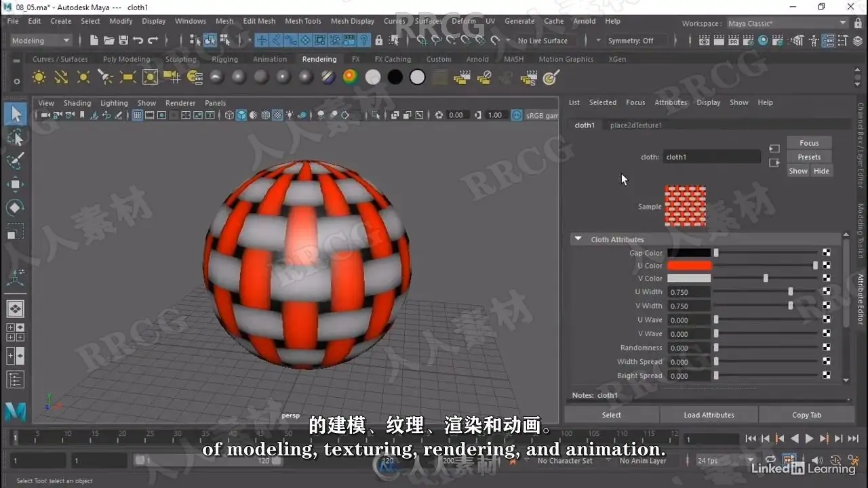The width and height of the screenshot is (868, 488).
Task: Select the arrow Select tool in toolbox
Action: [15, 115]
